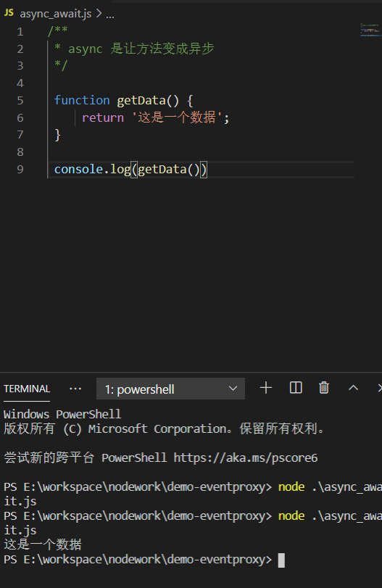Click async_await.js in the breadcrumb
The height and width of the screenshot is (588, 382).
56,14
